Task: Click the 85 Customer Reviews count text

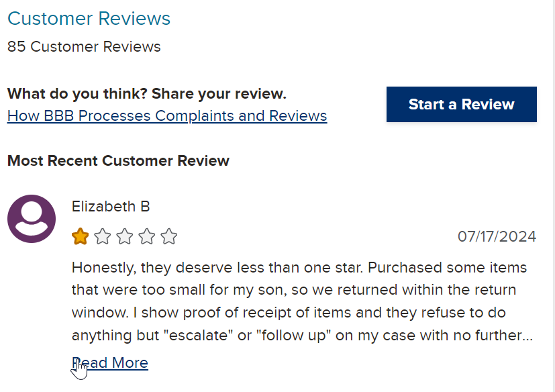Action: 84,47
